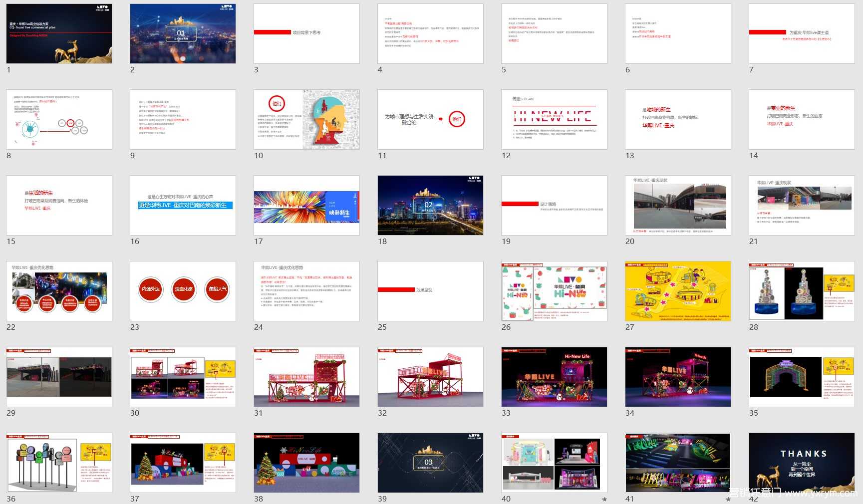This screenshot has height=504, width=863.
Task: Select slide 24 optimization text thumbnail
Action: (306, 291)
